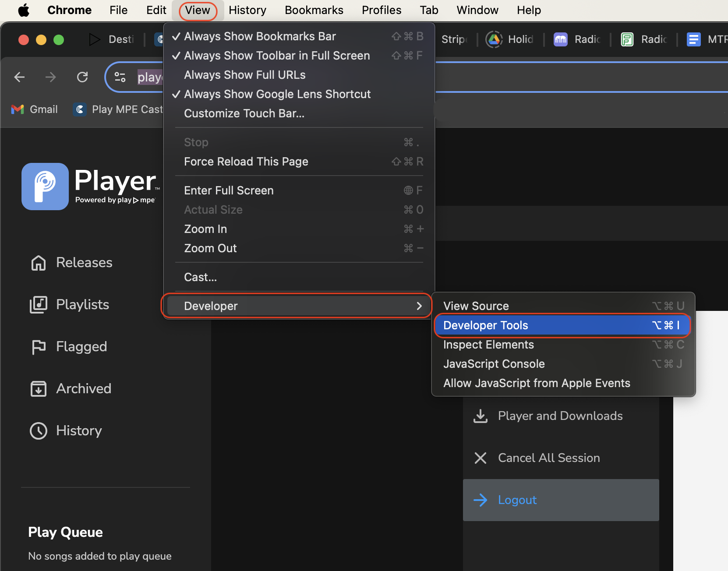Select Zoom Out from View menu
The height and width of the screenshot is (571, 728).
(x=299, y=248)
